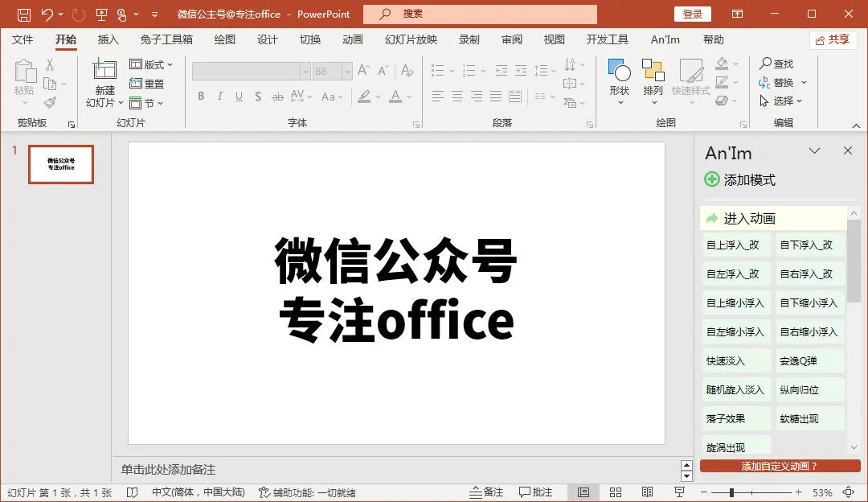Decrease the list indent level
868x502 pixels.
[x=502, y=70]
